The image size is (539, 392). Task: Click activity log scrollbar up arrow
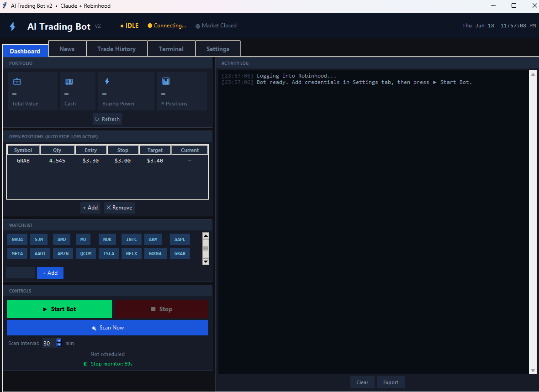[533, 74]
